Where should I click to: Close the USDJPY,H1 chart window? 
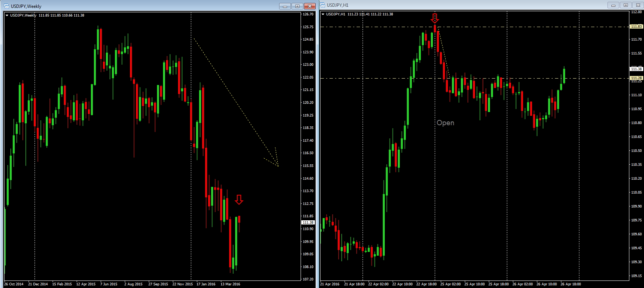click(x=638, y=5)
